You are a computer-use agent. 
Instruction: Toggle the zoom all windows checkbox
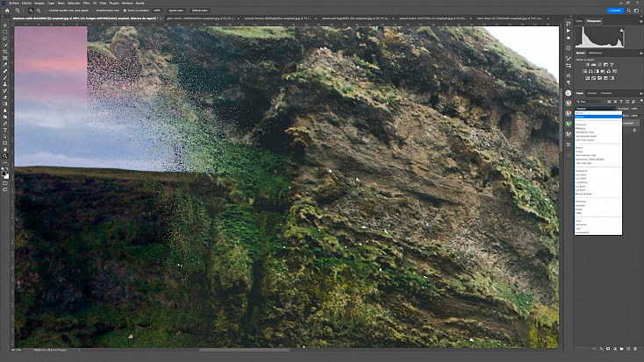tap(94, 11)
